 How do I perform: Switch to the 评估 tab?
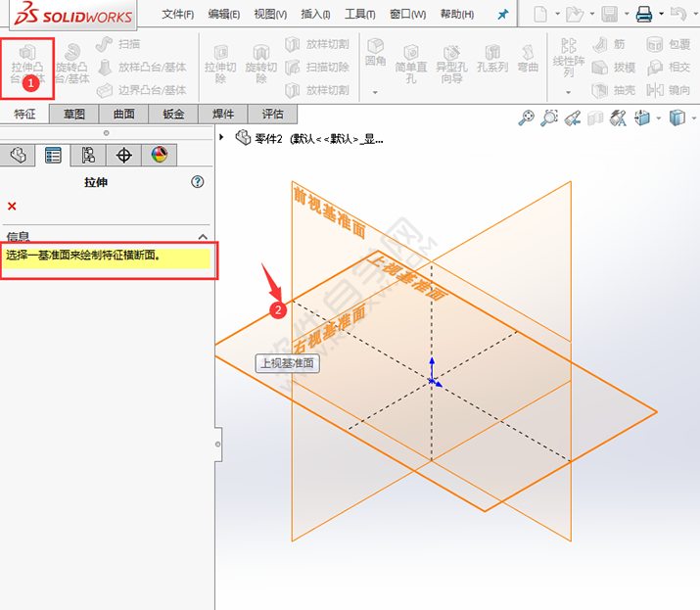pyautogui.click(x=272, y=114)
